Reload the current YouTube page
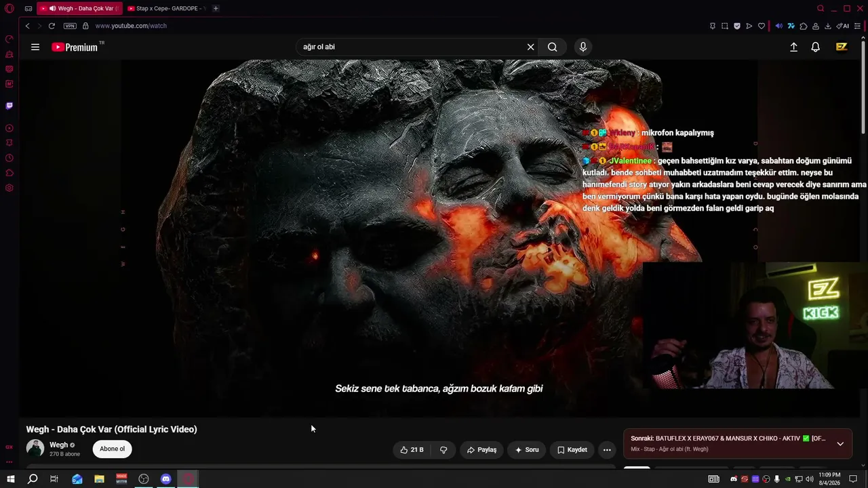 (52, 26)
